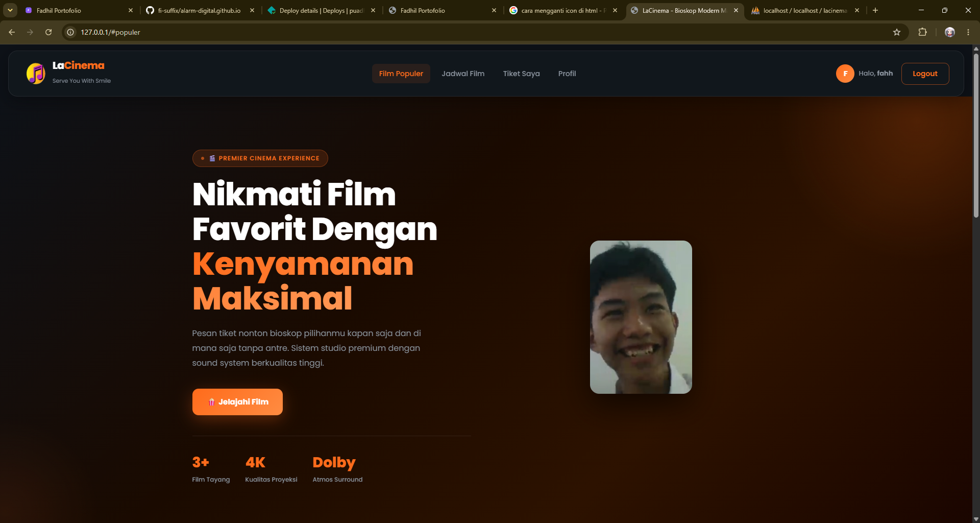
Task: Open the browser extensions puzzle icon
Action: (922, 32)
